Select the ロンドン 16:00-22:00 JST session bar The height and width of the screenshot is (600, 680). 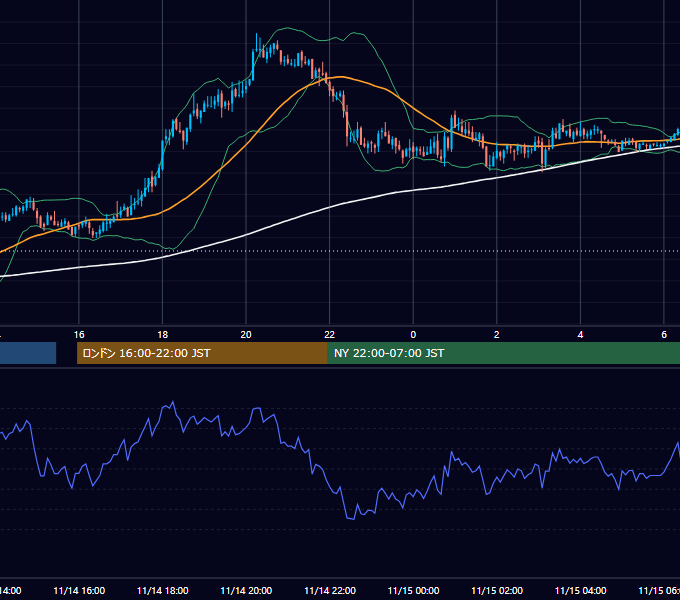click(202, 353)
